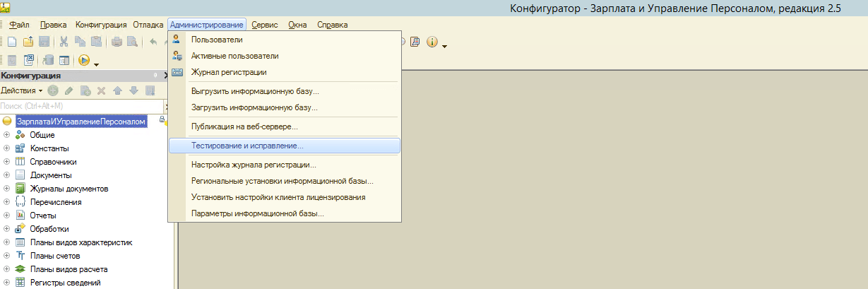
Task: Click the Paste clipboard icon
Action: (x=96, y=42)
